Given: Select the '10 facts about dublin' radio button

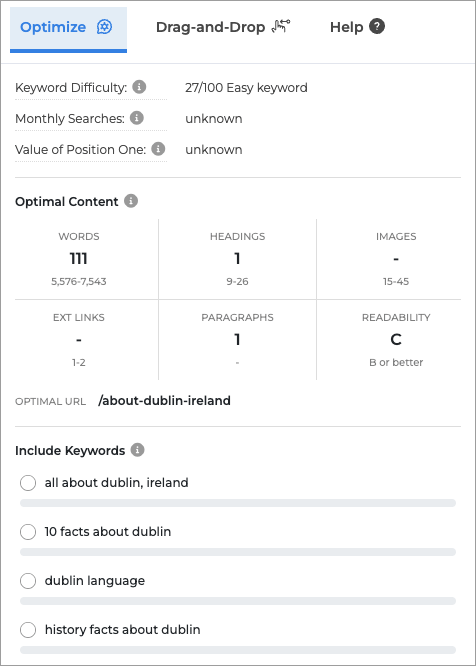Looking at the screenshot, I should click(28, 532).
